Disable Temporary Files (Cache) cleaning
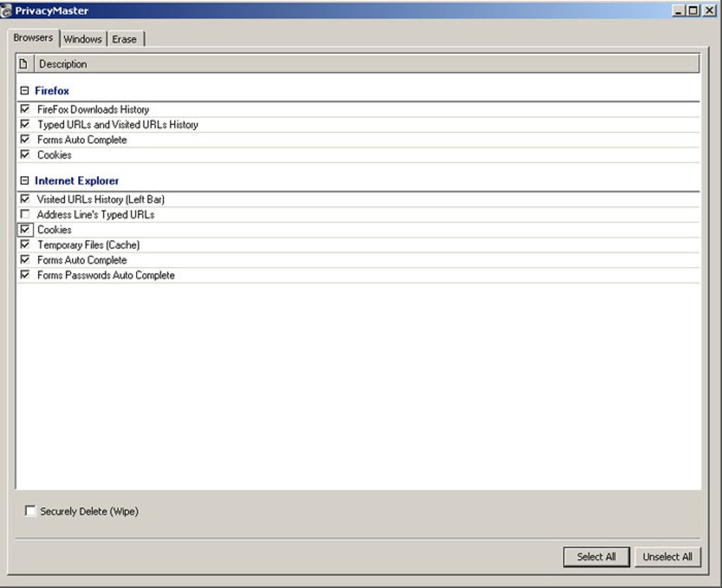 tap(25, 244)
